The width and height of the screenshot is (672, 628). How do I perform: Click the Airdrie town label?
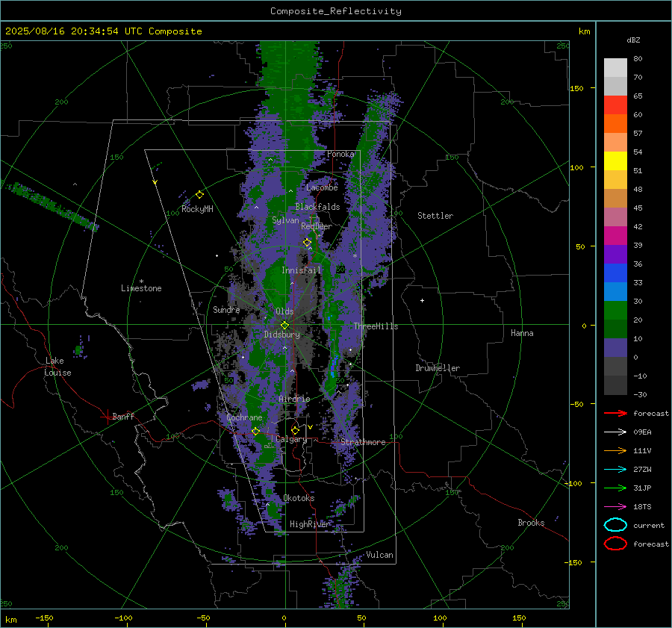pyautogui.click(x=294, y=399)
